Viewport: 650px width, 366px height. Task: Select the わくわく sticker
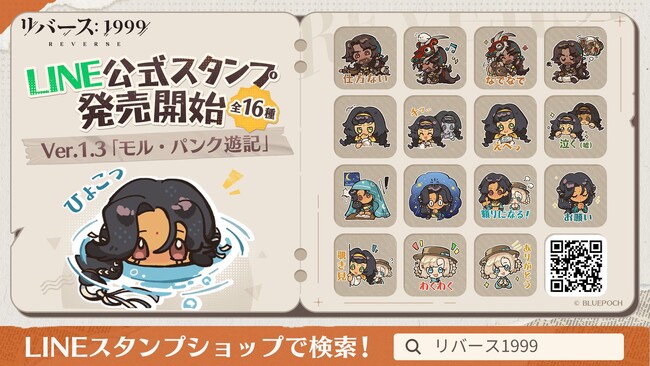pos(435,265)
